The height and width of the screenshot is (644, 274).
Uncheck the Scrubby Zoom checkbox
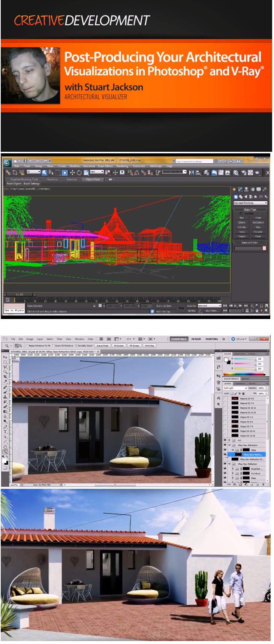[x=76, y=346]
